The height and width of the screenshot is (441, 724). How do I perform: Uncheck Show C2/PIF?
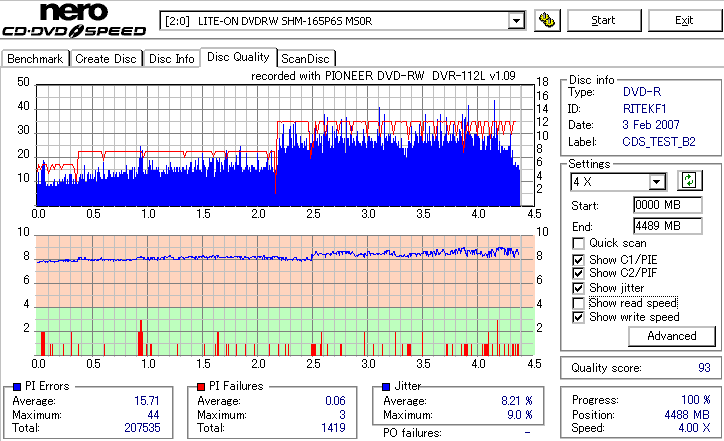coord(578,273)
